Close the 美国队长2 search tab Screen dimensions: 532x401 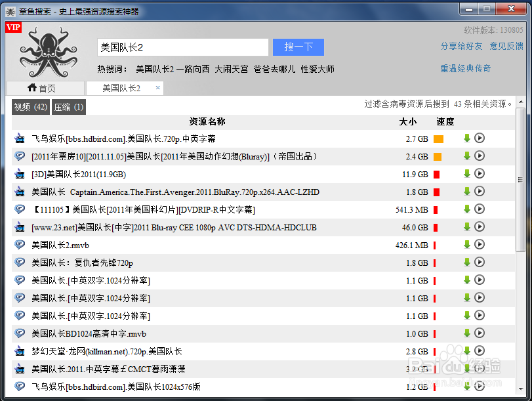[158, 87]
